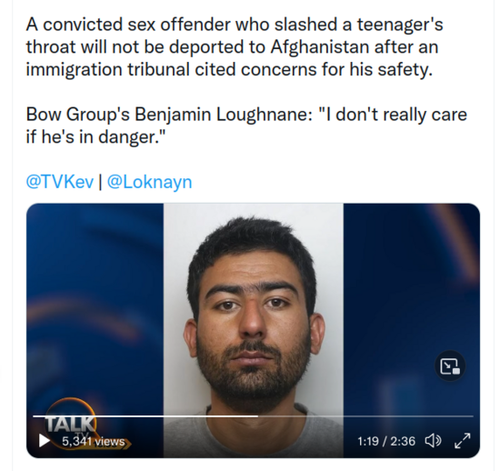Open the picture-in-picture mini player
Screen dimensions: 500x471
pyautogui.click(x=450, y=366)
